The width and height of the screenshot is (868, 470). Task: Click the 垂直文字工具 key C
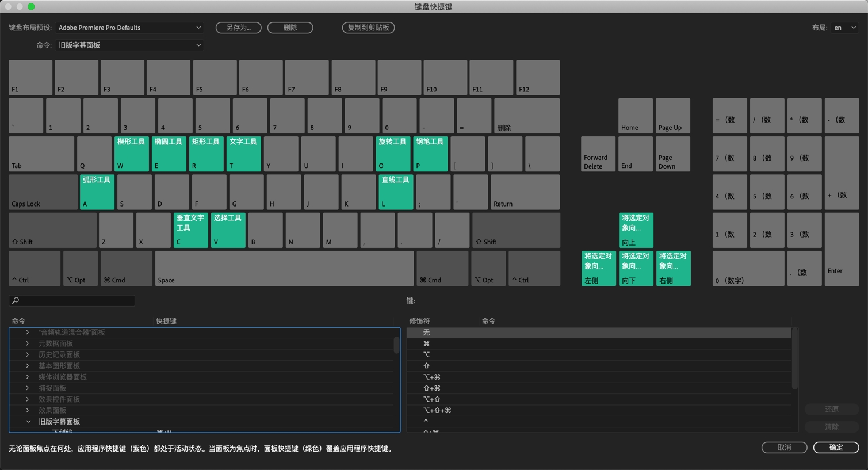(x=190, y=230)
